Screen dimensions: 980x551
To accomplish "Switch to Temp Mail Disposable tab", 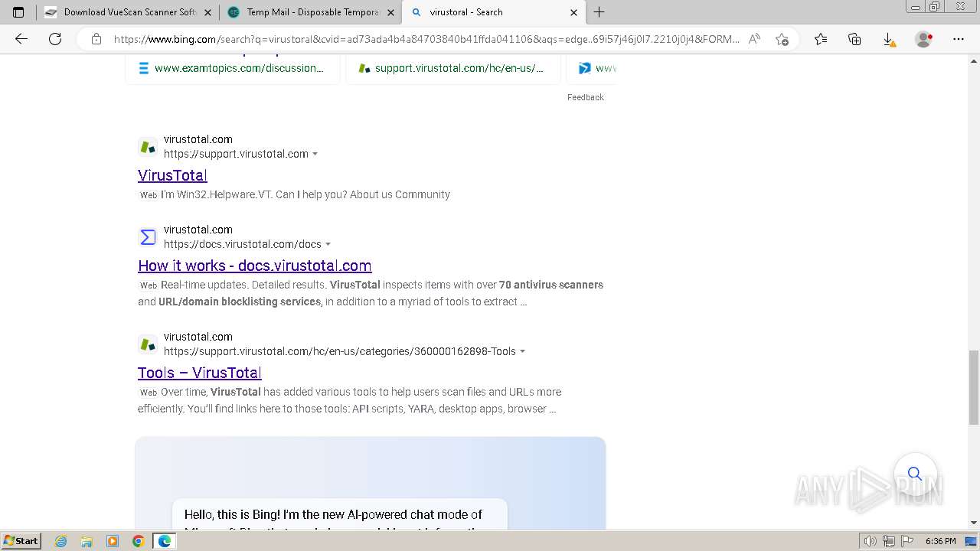I will 311,12.
